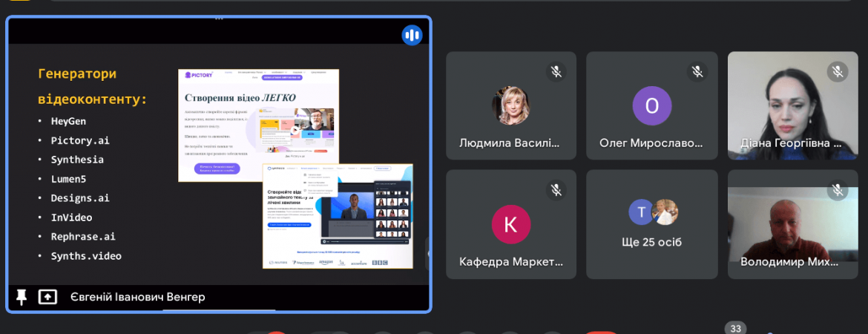Viewport: 868px width, 334px height.
Task: Pin the presentation of Євгеній Іванович Венгер
Action: (22, 297)
